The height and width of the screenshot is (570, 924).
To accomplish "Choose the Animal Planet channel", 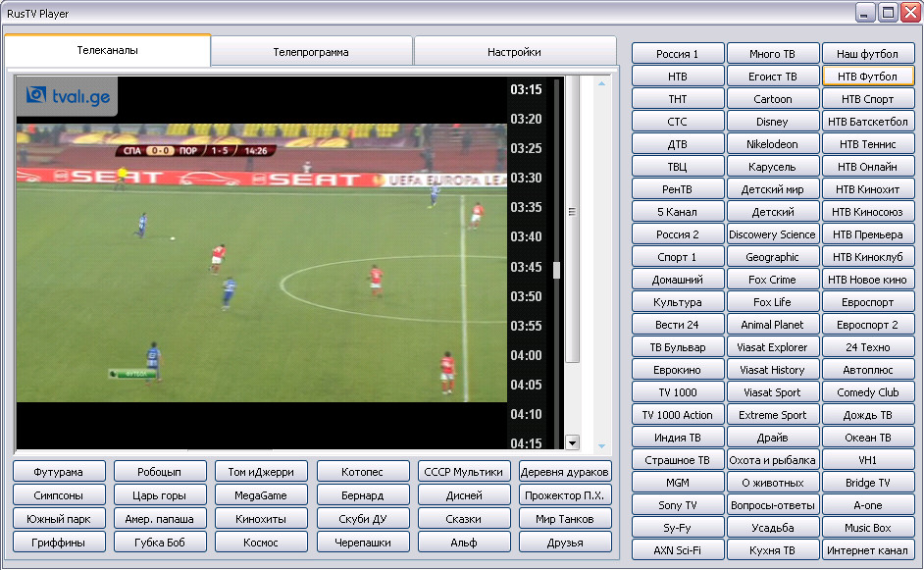I will pyautogui.click(x=772, y=325).
